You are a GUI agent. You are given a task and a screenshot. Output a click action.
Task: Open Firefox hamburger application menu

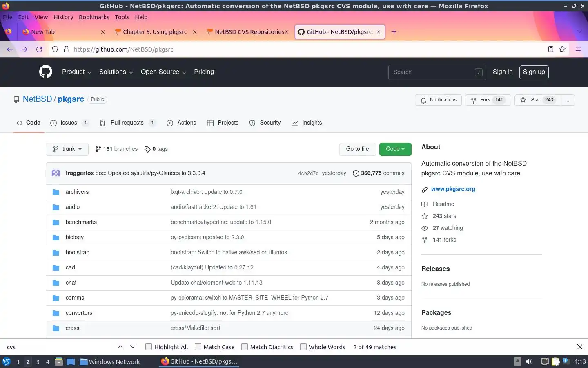(x=578, y=49)
